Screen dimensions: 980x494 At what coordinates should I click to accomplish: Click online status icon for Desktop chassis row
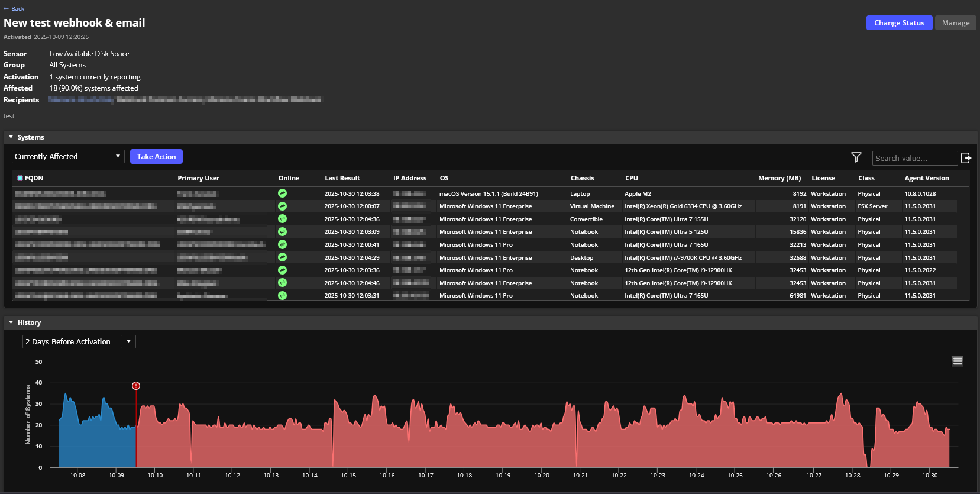(x=282, y=257)
